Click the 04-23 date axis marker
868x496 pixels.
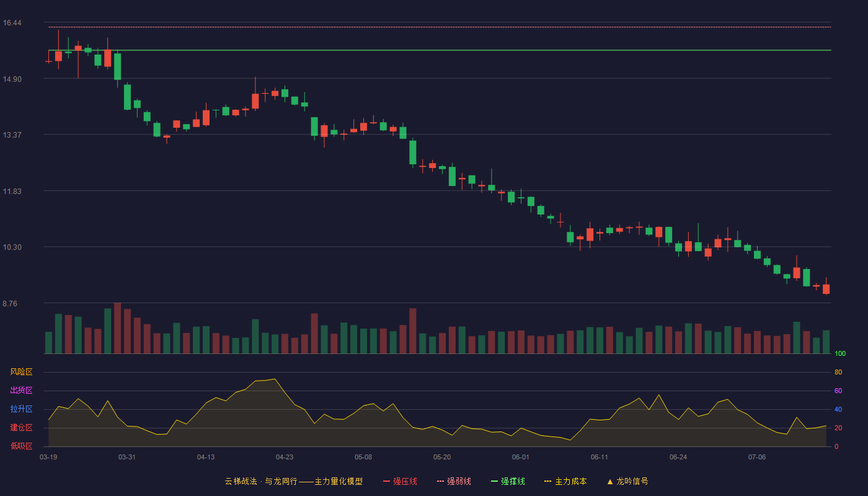[285, 457]
